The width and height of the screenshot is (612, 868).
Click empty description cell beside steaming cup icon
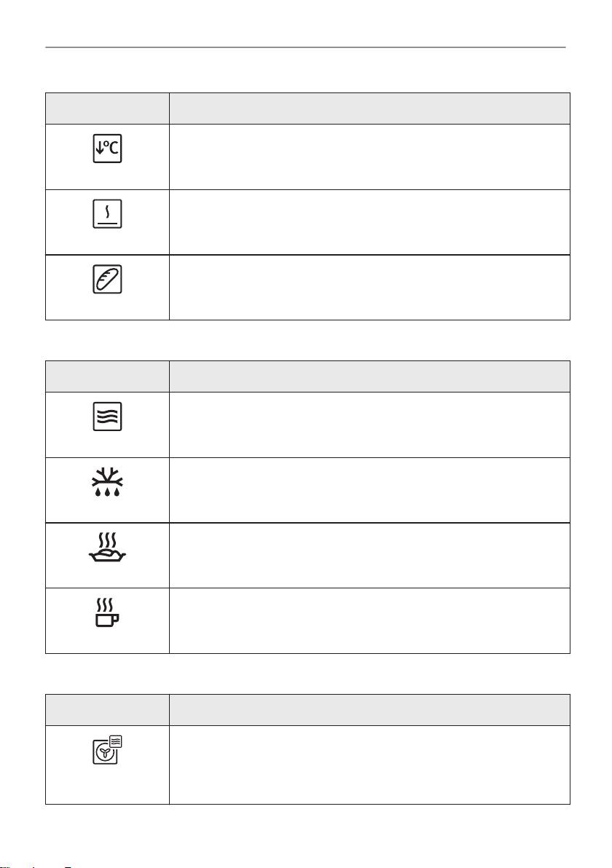(369, 620)
